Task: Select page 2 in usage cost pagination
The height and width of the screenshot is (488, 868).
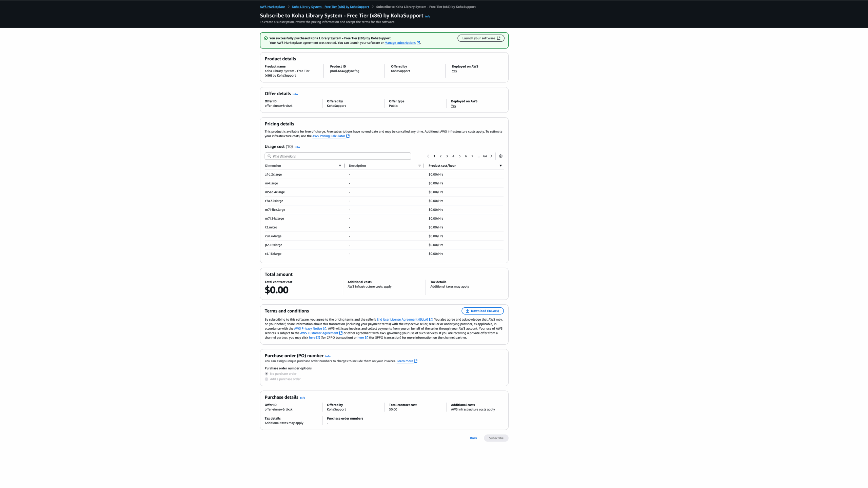Action: click(x=440, y=156)
